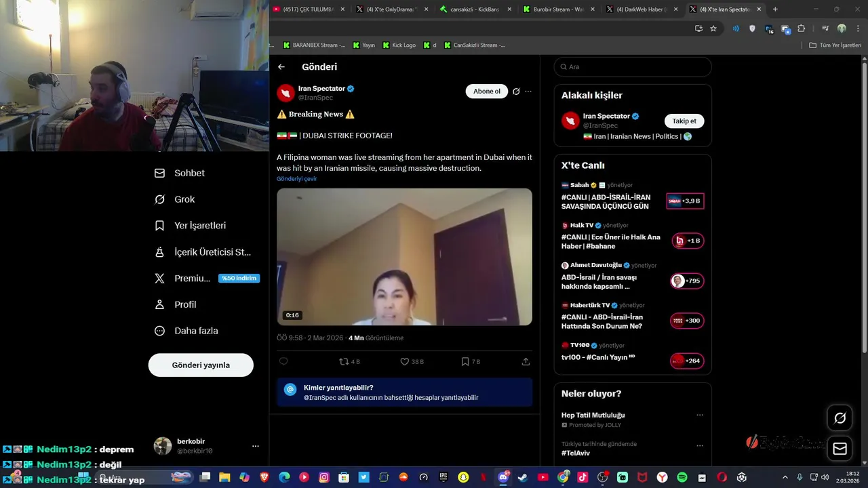Open Epic Games from the taskbar
This screenshot has height=488, width=868.
443,477
